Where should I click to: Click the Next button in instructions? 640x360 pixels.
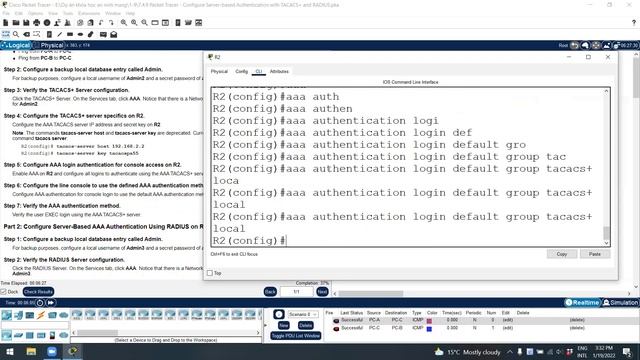pos(322,291)
